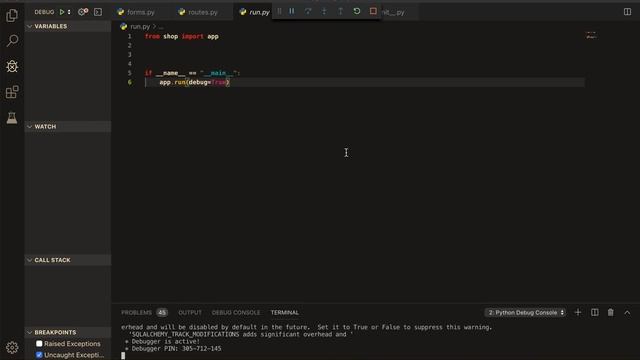Stop the debug session
Screen dimensions: 640x360
(x=373, y=11)
